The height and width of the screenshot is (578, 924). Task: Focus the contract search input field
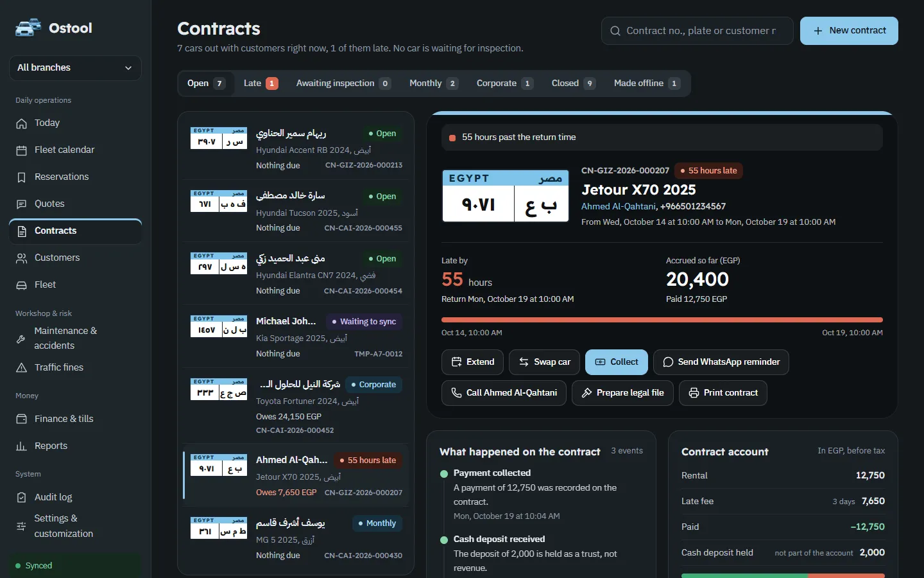point(697,31)
